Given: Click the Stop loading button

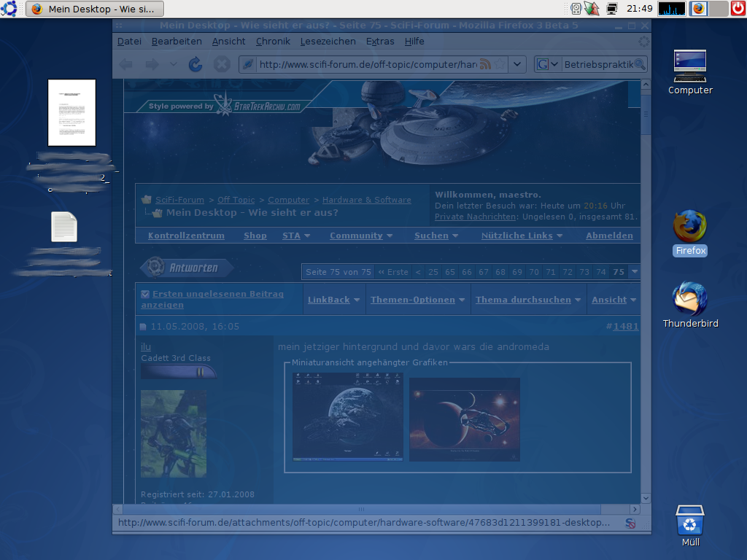Looking at the screenshot, I should [x=221, y=65].
